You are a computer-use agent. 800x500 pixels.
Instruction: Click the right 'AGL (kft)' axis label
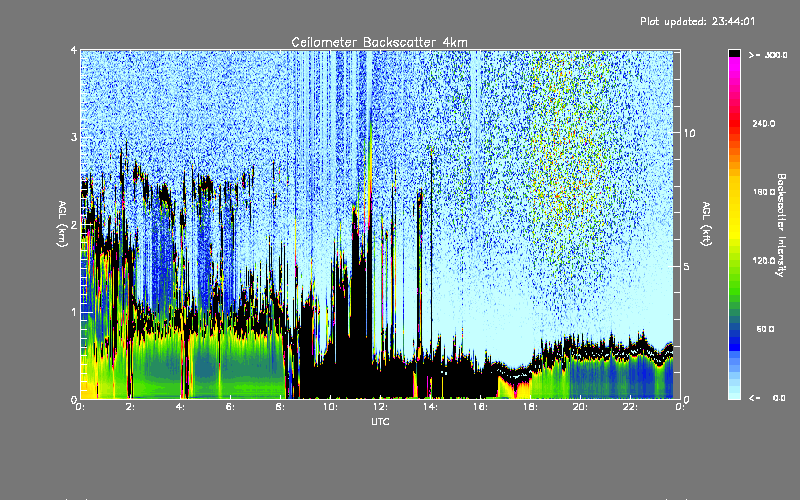coord(706,224)
